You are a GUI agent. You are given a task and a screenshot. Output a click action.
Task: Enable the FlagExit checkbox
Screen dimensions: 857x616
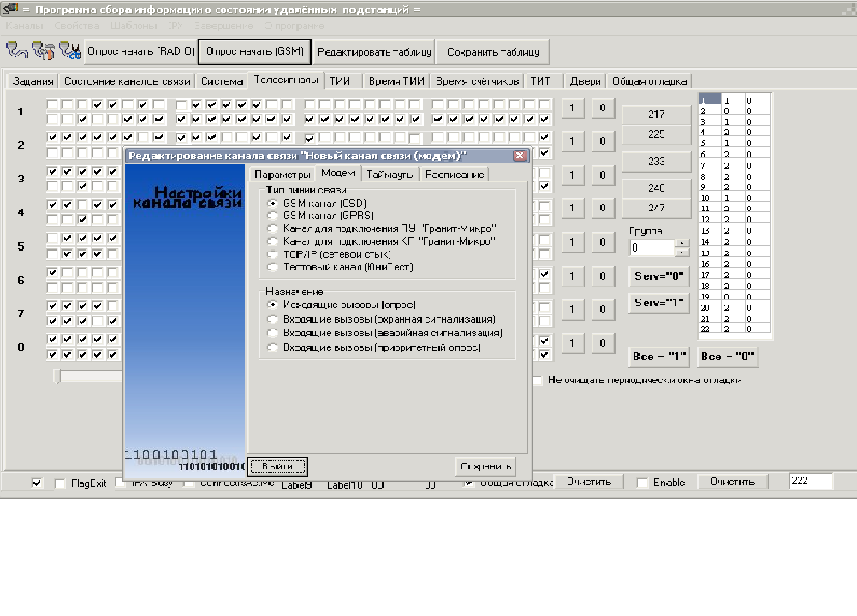point(60,483)
